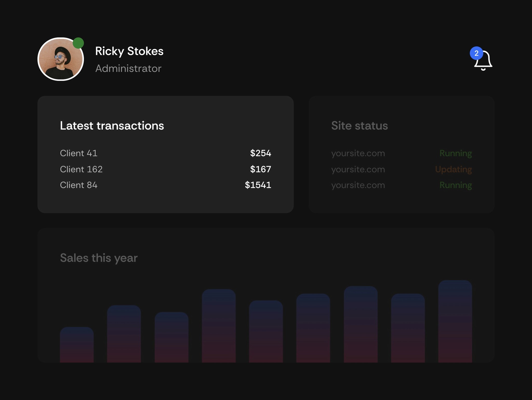
Task: Click the Running status for the first site
Action: (x=455, y=153)
